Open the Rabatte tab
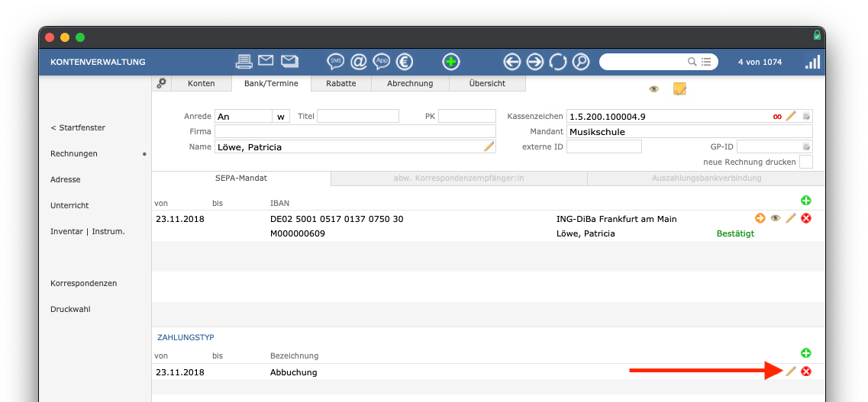 341,83
